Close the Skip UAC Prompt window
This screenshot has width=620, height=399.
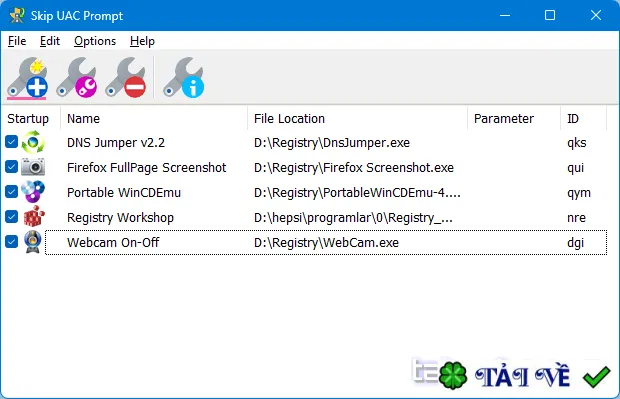pyautogui.click(x=595, y=15)
